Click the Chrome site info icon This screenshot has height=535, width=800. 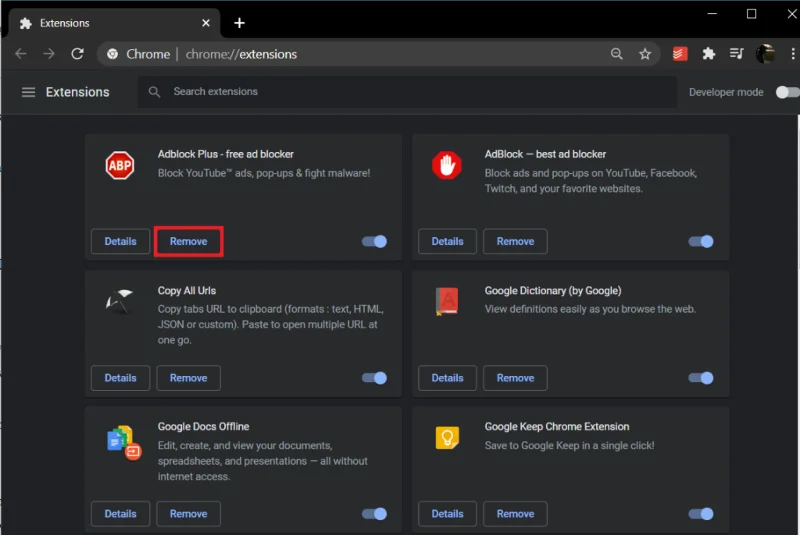click(112, 54)
